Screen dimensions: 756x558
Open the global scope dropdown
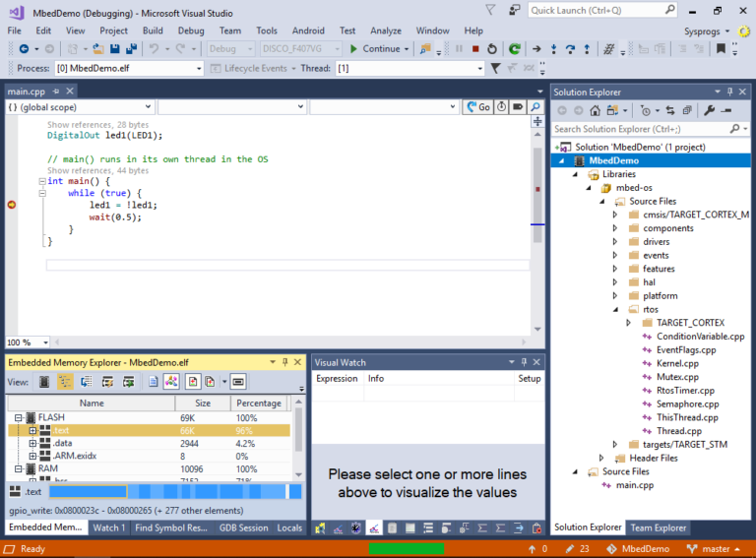point(148,107)
